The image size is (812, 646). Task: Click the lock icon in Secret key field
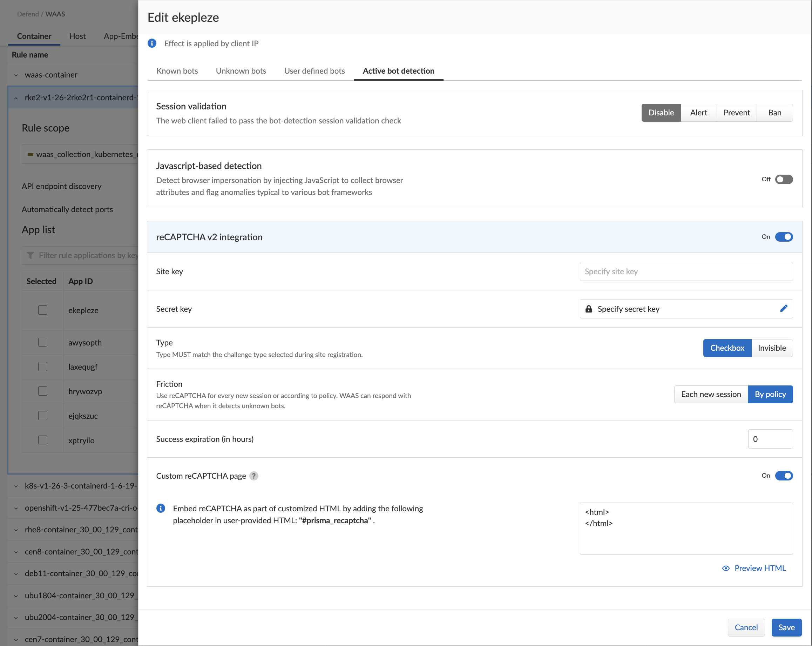pyautogui.click(x=588, y=309)
